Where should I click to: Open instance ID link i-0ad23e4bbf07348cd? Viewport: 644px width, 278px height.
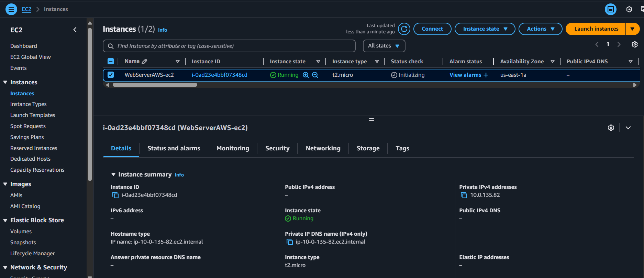tap(220, 75)
